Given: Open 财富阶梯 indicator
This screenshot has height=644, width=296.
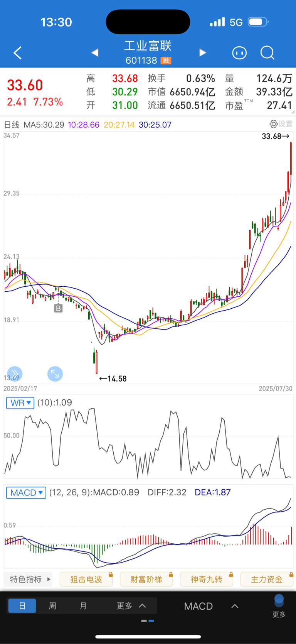Looking at the screenshot, I should tap(146, 579).
